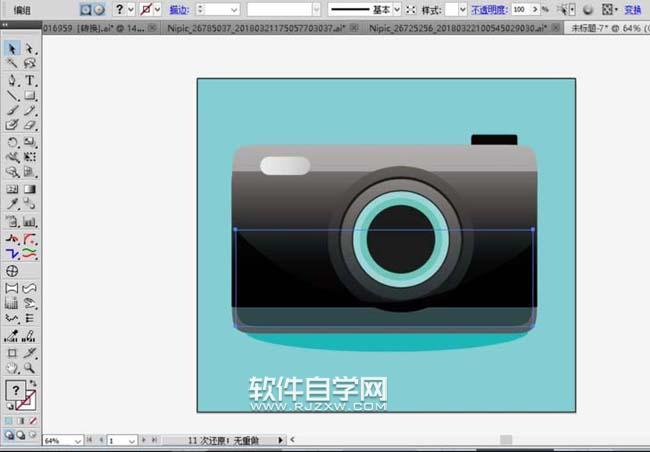Pick the Gradient tool
This screenshot has height=452, width=650.
pos(29,189)
